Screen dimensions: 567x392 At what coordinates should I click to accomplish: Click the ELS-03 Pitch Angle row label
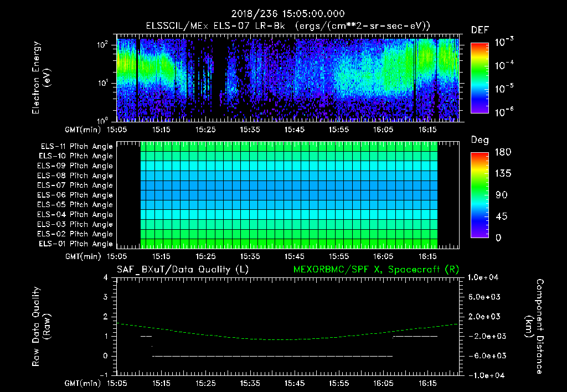pyautogui.click(x=75, y=224)
